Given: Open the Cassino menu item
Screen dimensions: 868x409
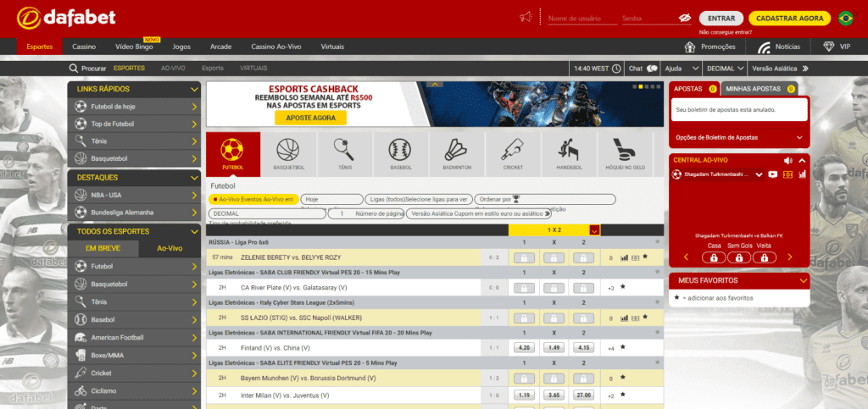Looking at the screenshot, I should coord(84,47).
